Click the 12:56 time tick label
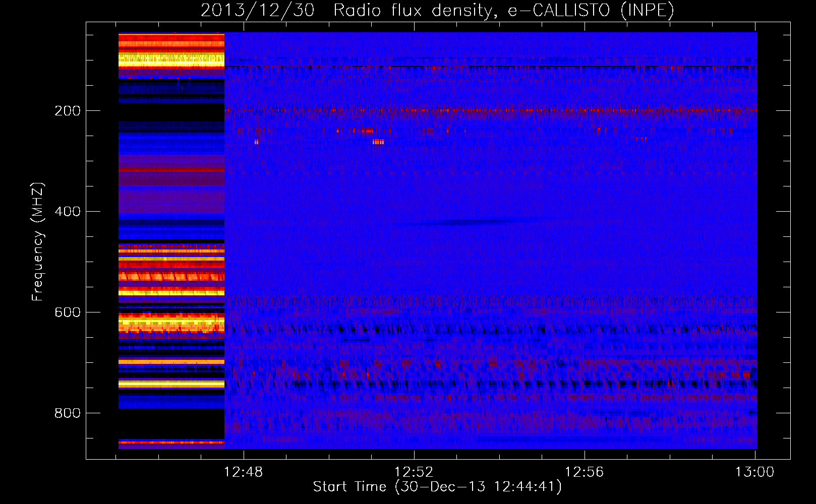816x504 pixels. coord(585,472)
